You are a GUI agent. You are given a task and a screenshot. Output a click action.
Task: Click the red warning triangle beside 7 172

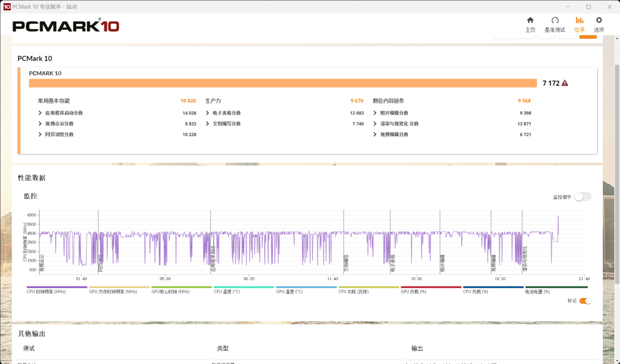[x=565, y=83]
